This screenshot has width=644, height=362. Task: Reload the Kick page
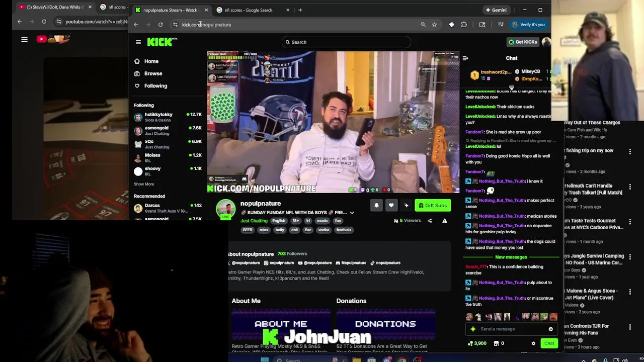[160, 25]
